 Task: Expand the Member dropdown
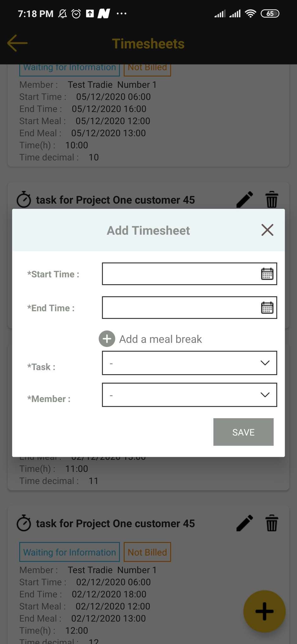(190, 395)
